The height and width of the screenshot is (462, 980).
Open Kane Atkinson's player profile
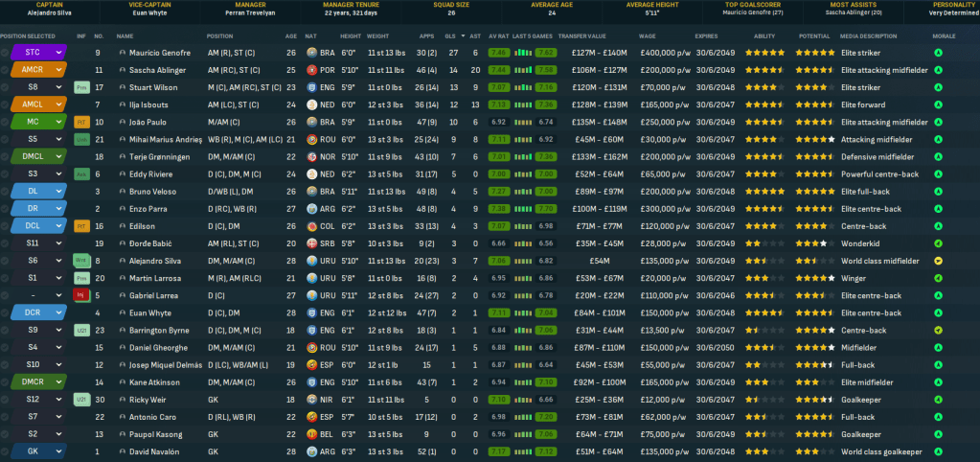click(x=153, y=381)
